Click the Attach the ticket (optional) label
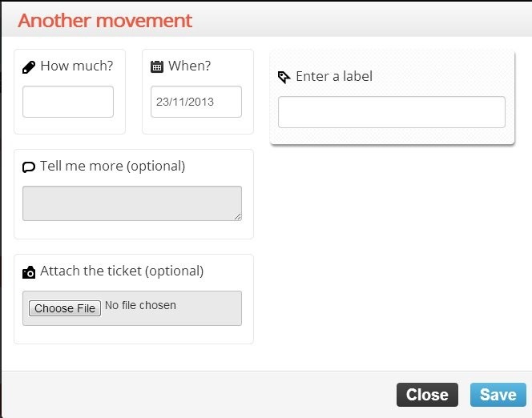Image resolution: width=532 pixels, height=418 pixels. (122, 271)
